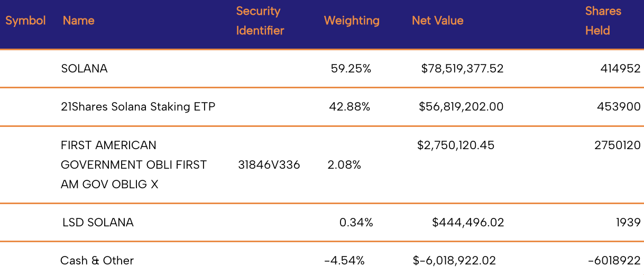Select the First American Government Obligations name
The height and width of the screenshot is (275, 644).
coord(133,164)
